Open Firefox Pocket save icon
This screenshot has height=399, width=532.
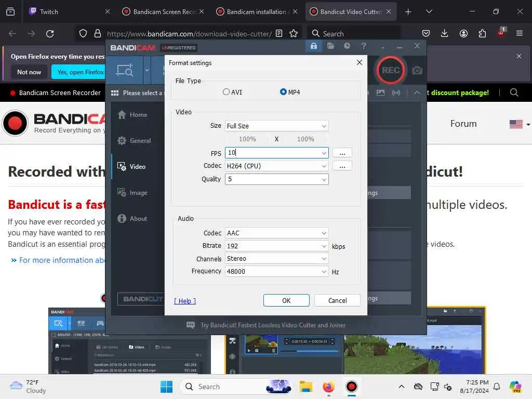click(x=426, y=34)
